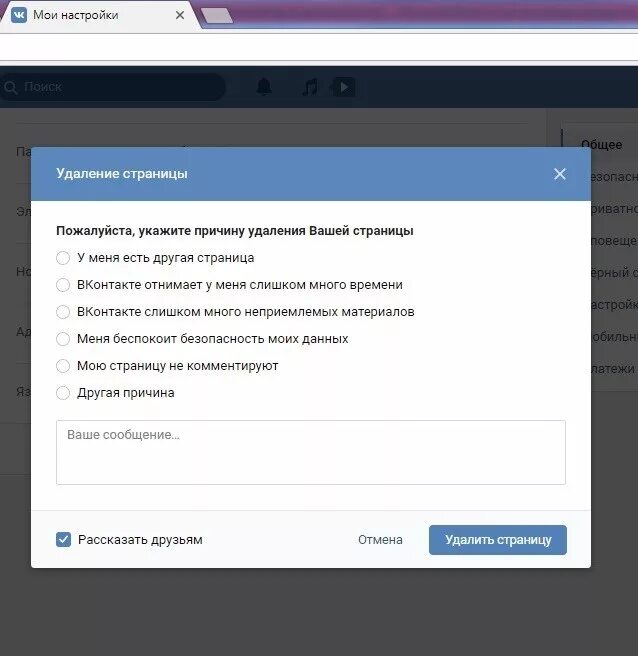
Task: Click the search magnifier icon
Action: pyautogui.click(x=10, y=87)
